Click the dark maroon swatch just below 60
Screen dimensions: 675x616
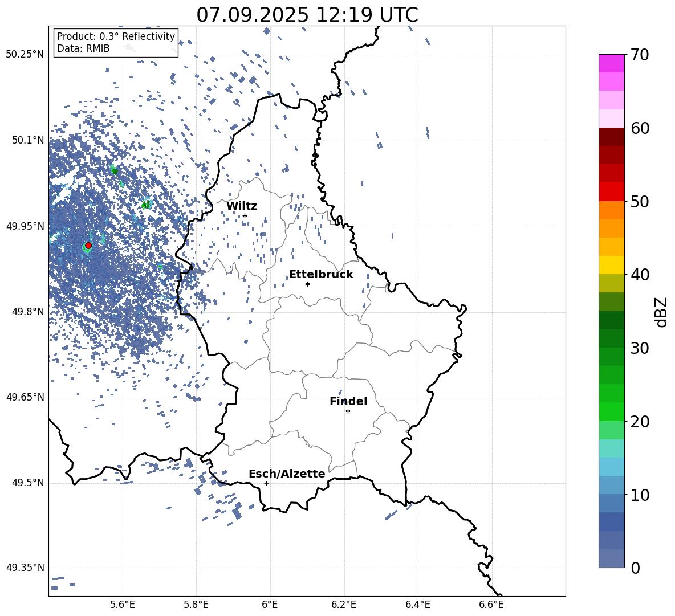(611, 137)
